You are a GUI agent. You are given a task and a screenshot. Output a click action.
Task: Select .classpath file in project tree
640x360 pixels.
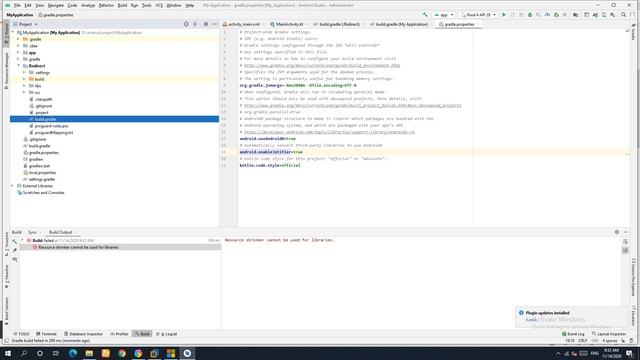[41, 99]
